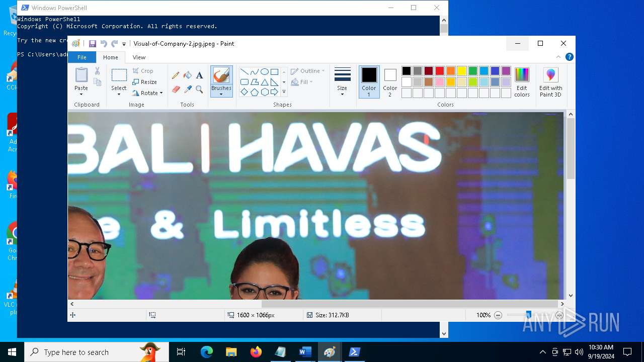Click the Paint Help question mark icon
The image size is (644, 362).
569,57
